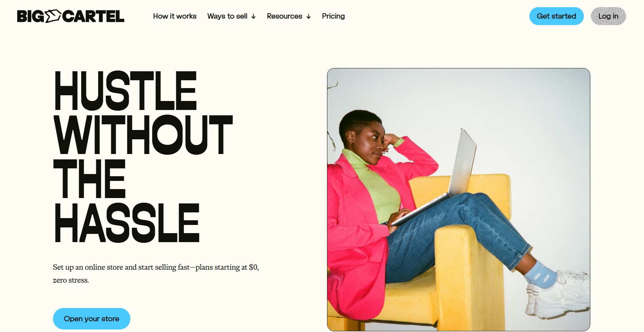644x332 pixels.
Task: Expand the arrow next to Ways to sell
Action: coord(253,16)
